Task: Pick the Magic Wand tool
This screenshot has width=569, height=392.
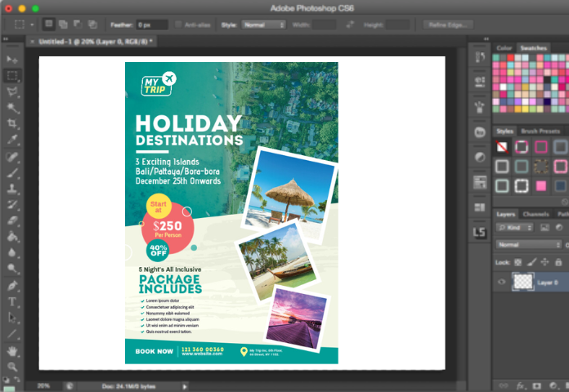Action: pyautogui.click(x=12, y=108)
